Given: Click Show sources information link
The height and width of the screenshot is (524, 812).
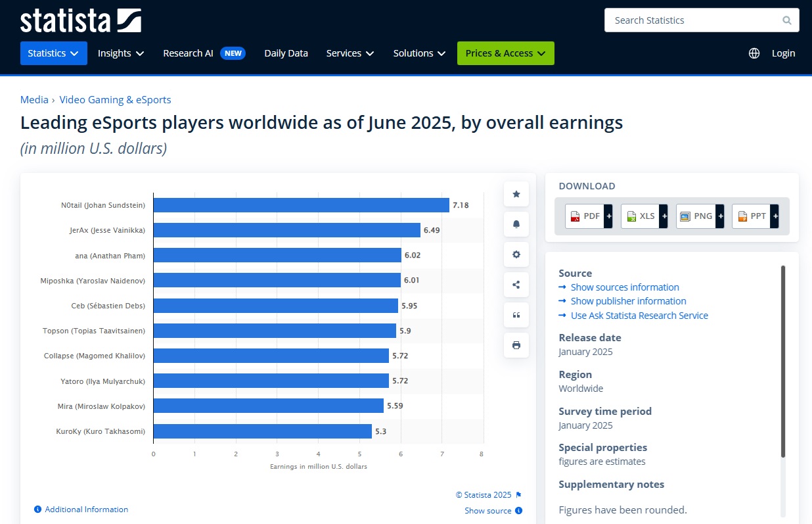Looking at the screenshot, I should tap(625, 287).
